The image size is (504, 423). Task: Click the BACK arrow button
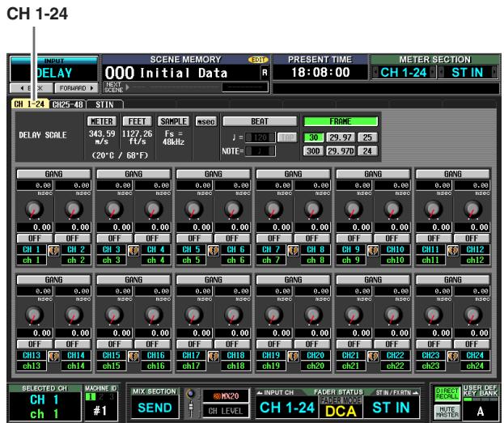click(x=32, y=88)
